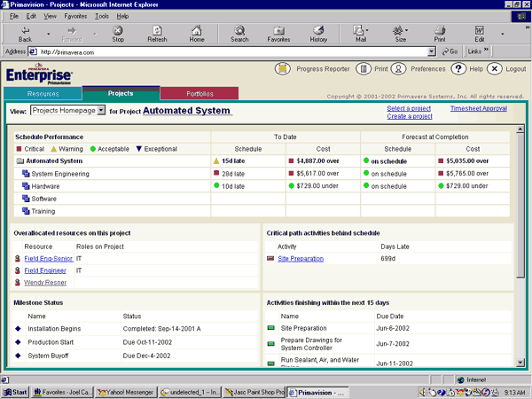Open the Edit button dropdown arrow
The height and width of the screenshot is (399, 532).
502,34
